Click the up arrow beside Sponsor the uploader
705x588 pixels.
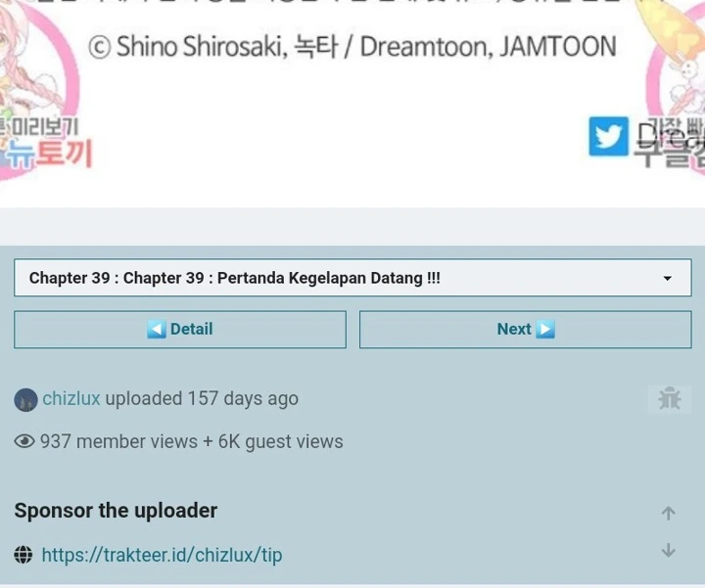tap(669, 513)
